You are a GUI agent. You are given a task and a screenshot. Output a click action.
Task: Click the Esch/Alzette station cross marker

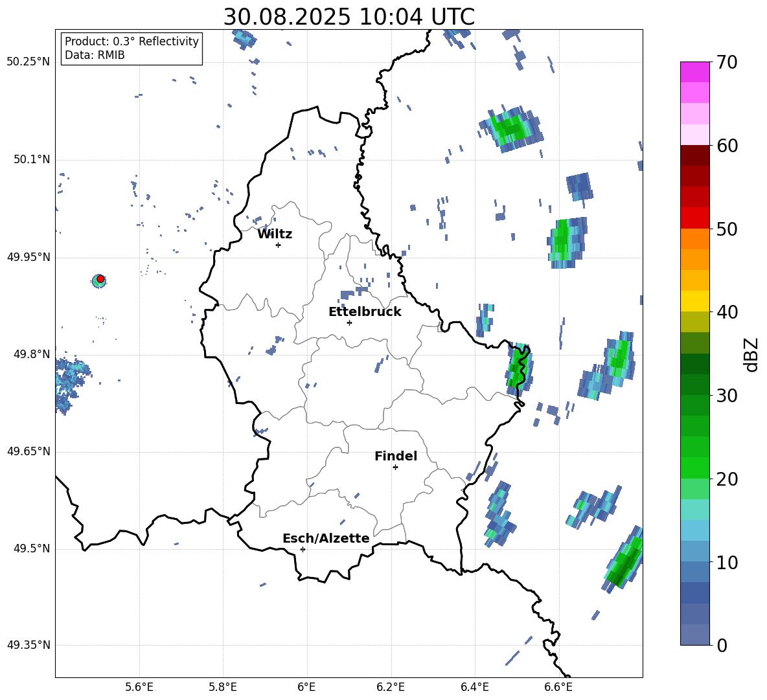[x=303, y=549]
